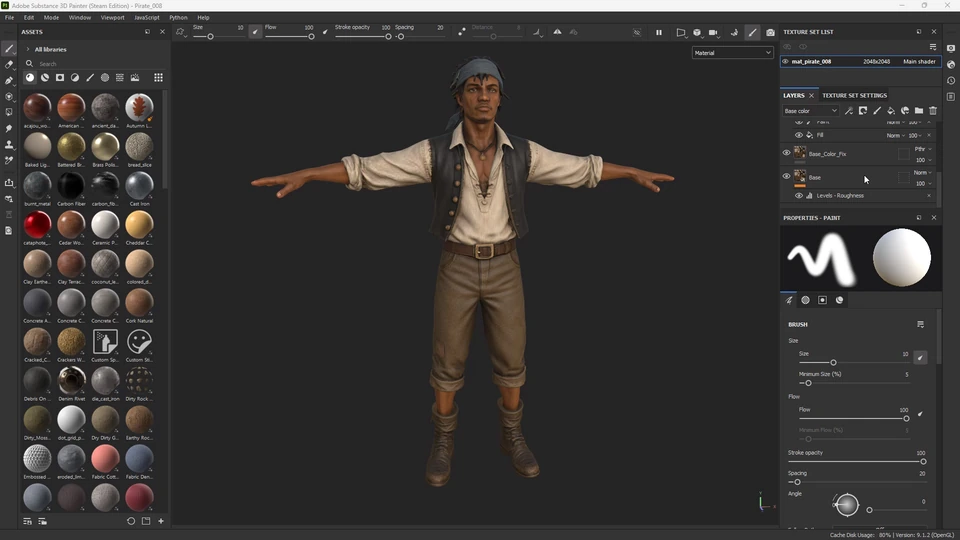Viewport: 960px width, 540px height.
Task: Create a new layer folder
Action: 919,111
